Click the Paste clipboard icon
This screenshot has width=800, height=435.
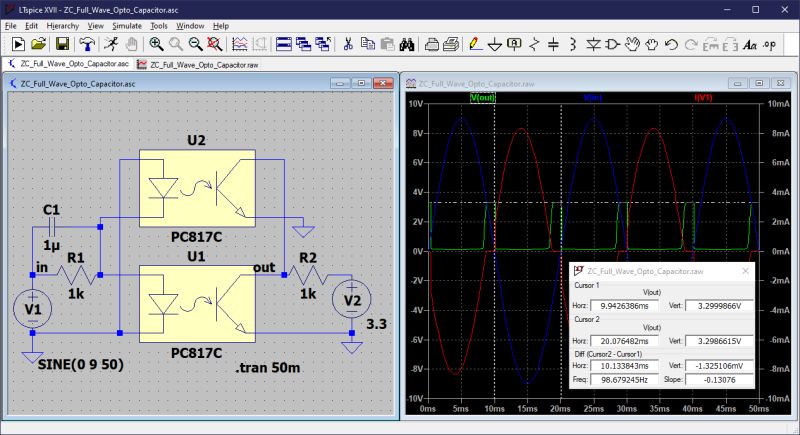click(387, 44)
